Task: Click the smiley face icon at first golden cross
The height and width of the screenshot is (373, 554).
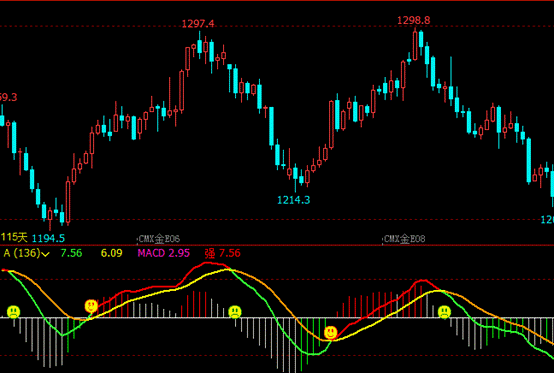Action: tap(91, 306)
